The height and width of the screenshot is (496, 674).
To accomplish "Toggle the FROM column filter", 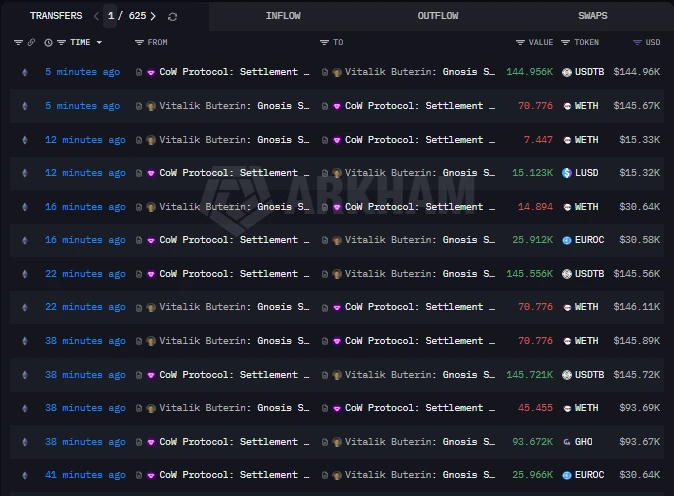I will pos(139,42).
